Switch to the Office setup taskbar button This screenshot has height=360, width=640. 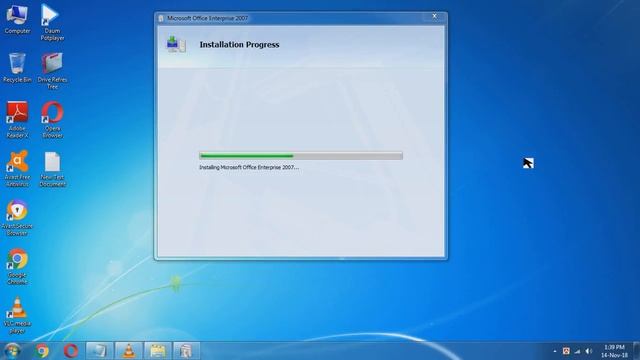coord(186,351)
